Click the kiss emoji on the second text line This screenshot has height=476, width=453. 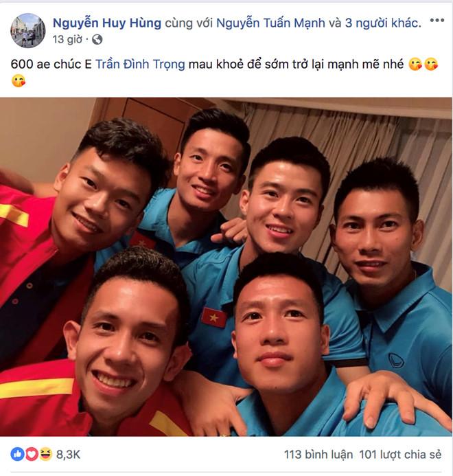tap(19, 81)
